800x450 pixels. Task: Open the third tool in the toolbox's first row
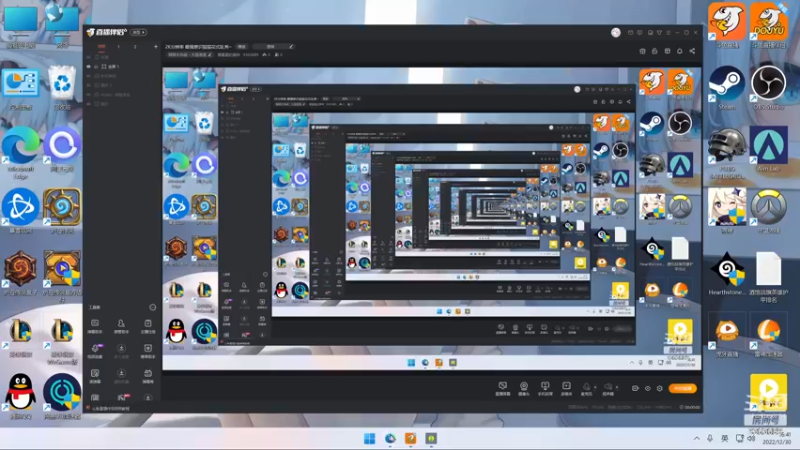point(148,326)
